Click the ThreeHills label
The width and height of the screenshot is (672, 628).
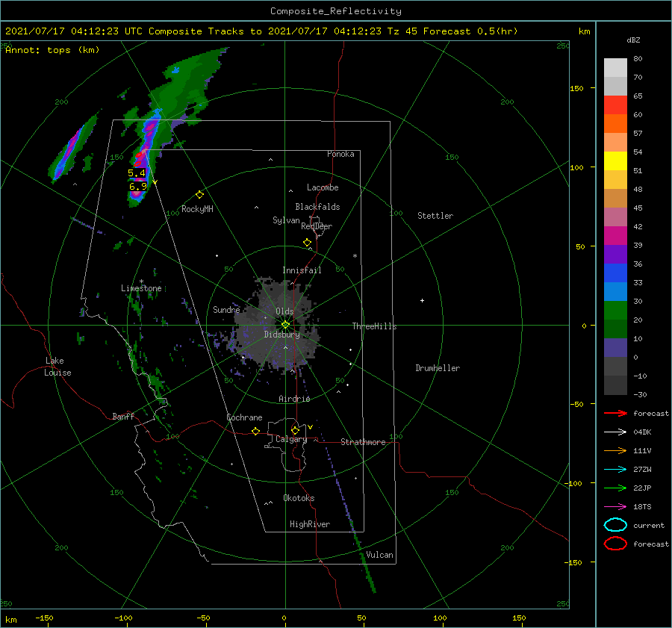tap(375, 326)
